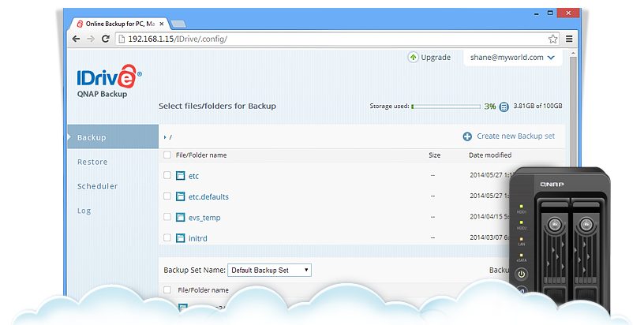Open the etc.defaults folder link

(x=208, y=196)
